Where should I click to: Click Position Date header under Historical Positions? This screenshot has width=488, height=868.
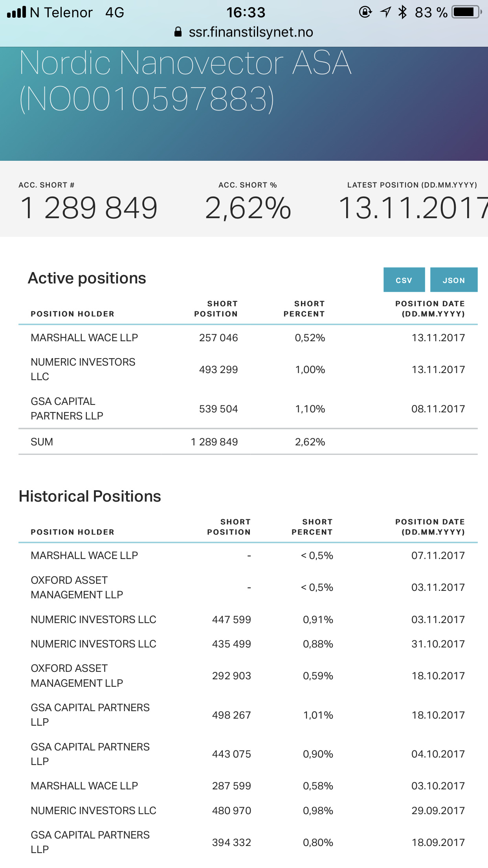point(430,527)
